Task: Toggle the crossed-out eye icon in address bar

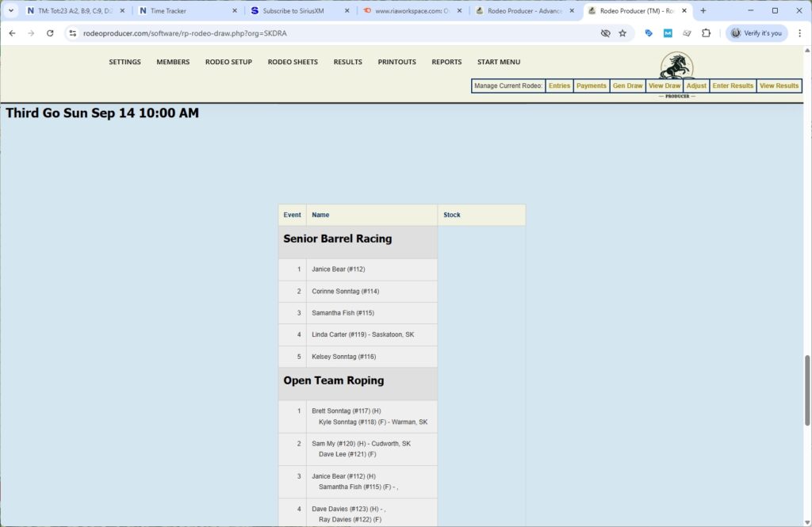Action: click(605, 33)
